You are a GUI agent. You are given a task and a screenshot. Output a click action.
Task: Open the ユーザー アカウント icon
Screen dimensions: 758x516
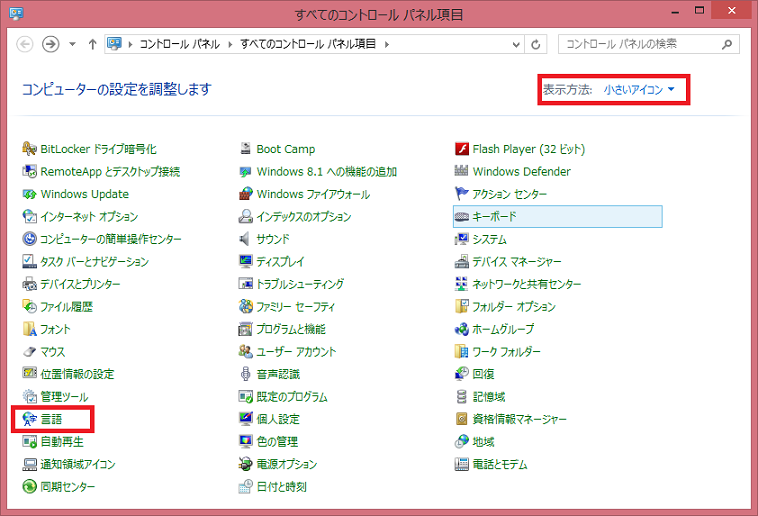(246, 352)
